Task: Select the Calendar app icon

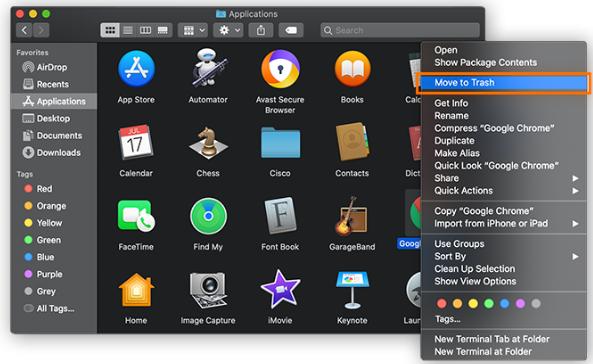Action: tap(135, 142)
